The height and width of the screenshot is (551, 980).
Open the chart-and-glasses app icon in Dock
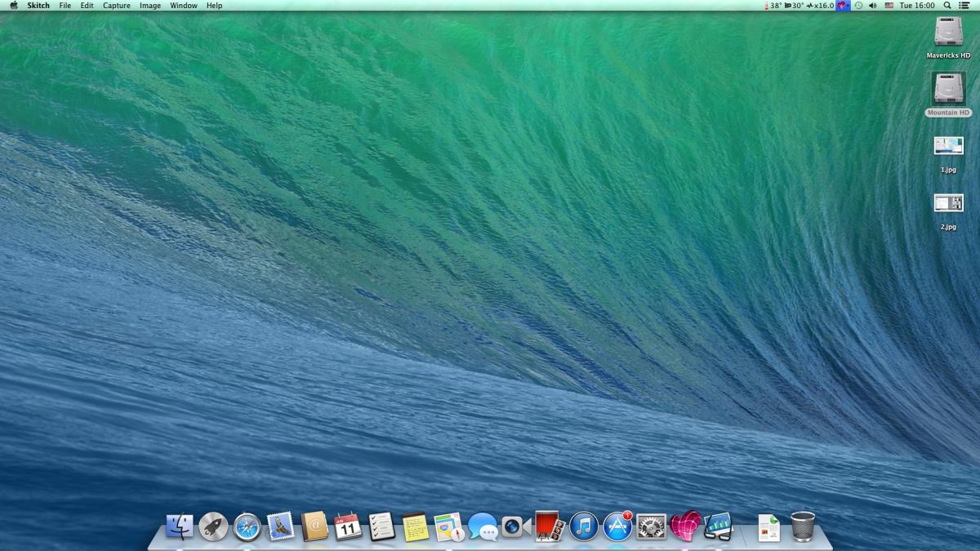719,527
